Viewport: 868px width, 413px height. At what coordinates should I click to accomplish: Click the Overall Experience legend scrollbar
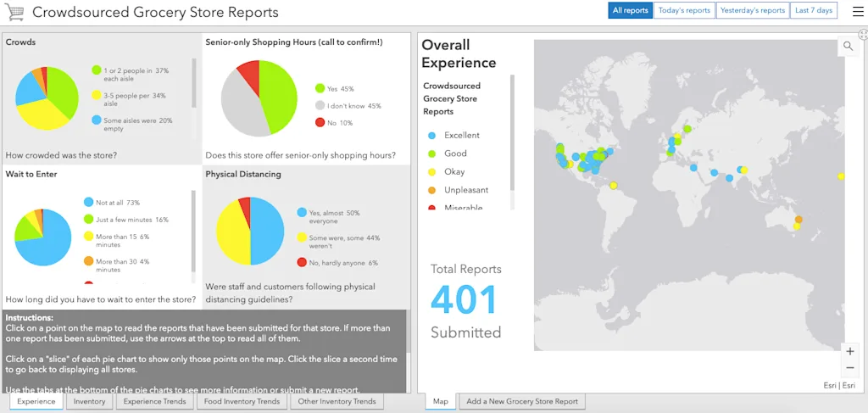tap(512, 133)
